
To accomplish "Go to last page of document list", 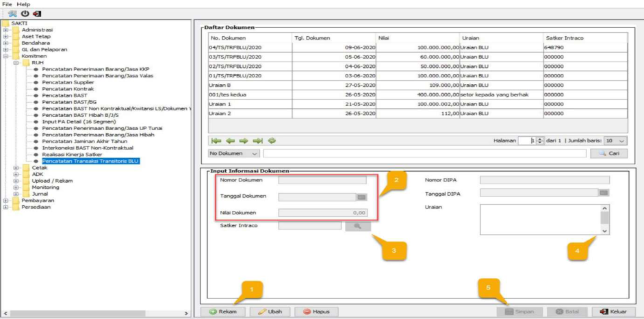I will click(x=258, y=140).
